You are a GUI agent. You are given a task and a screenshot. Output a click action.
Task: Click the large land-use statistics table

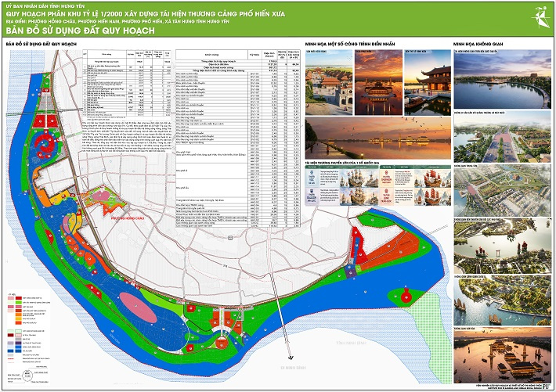tap(238, 138)
